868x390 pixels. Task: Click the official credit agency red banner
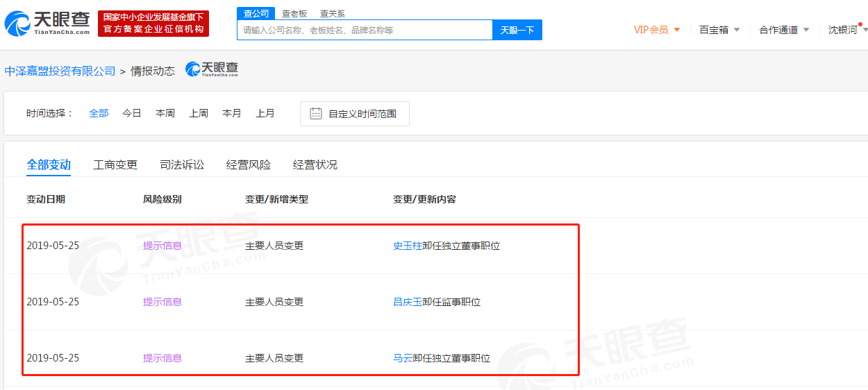pyautogui.click(x=153, y=24)
